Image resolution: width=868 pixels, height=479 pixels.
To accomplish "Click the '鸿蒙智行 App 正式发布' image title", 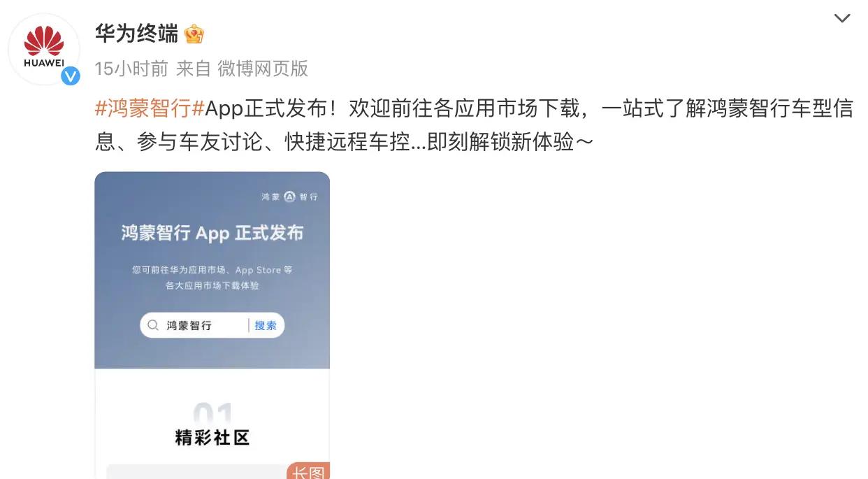I will (x=212, y=233).
